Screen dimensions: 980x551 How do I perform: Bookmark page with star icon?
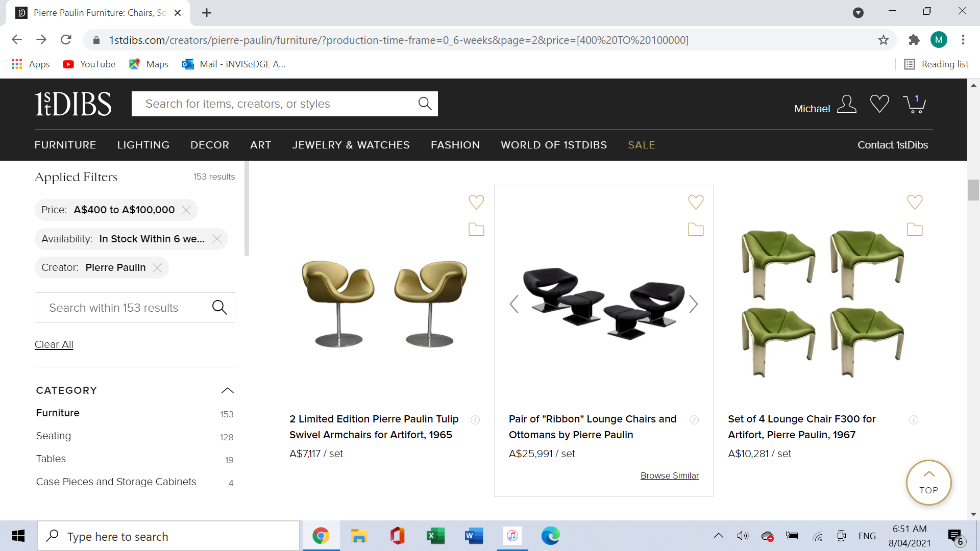coord(884,40)
